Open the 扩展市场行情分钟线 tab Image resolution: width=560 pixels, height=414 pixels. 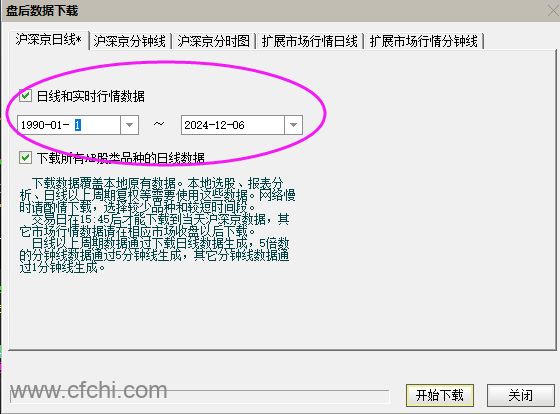click(424, 41)
